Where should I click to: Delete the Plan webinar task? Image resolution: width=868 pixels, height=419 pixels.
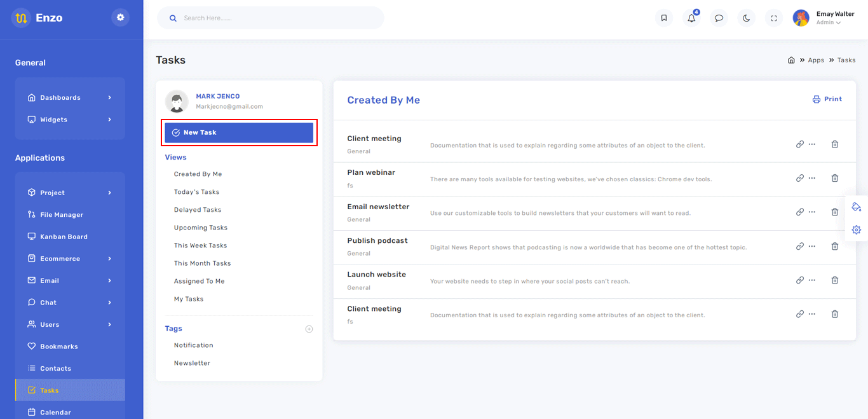click(x=834, y=179)
